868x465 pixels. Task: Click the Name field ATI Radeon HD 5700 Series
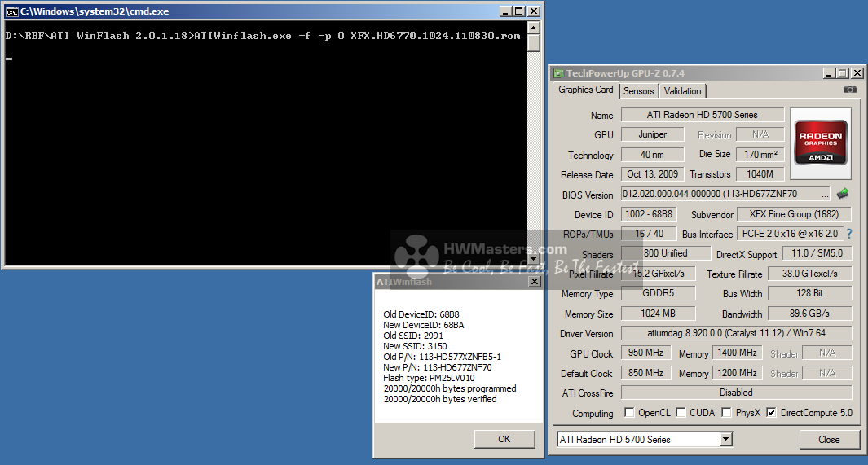click(702, 115)
